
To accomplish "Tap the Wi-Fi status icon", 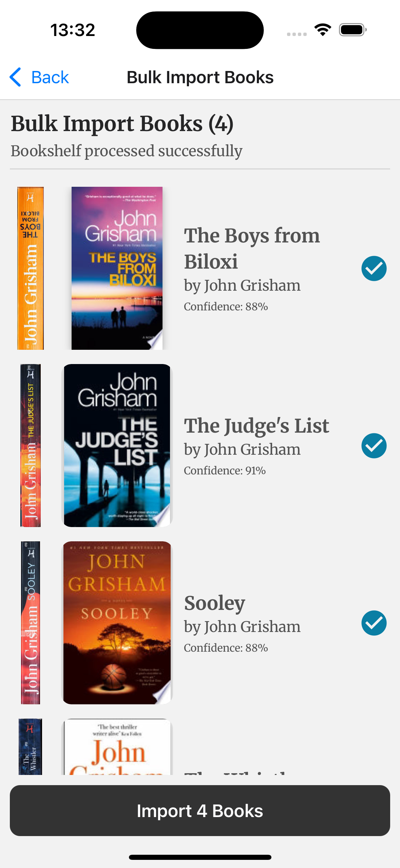I will (323, 30).
